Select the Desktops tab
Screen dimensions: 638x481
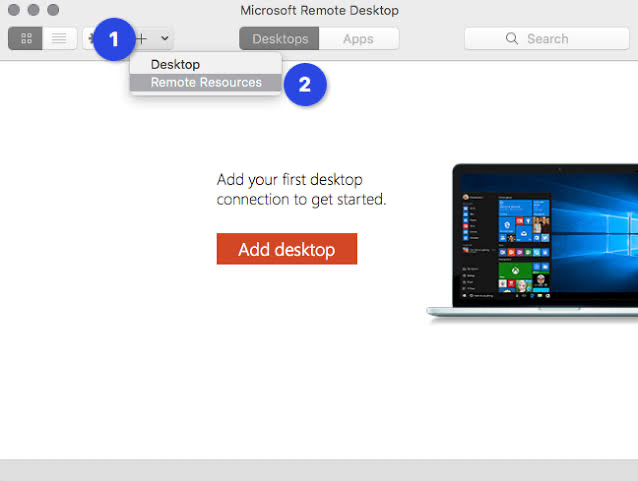tap(279, 39)
